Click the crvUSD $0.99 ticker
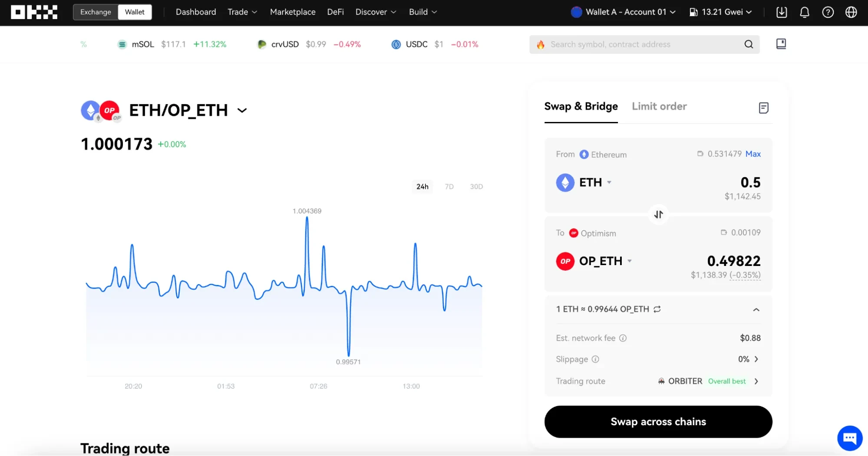The image size is (868, 456). click(309, 44)
